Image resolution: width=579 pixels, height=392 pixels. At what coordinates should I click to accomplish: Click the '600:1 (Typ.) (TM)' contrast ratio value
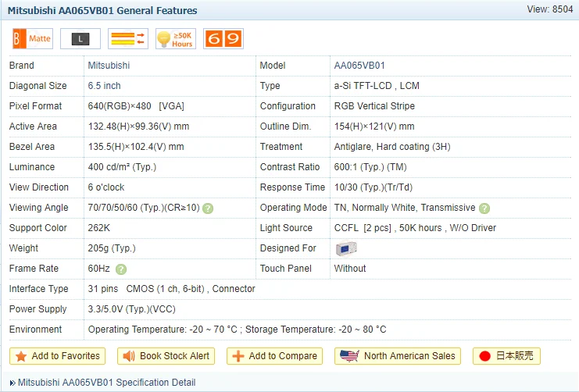tap(370, 167)
